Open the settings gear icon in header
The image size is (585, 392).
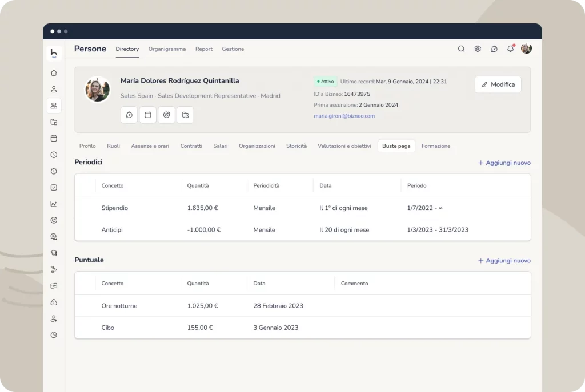click(x=478, y=49)
